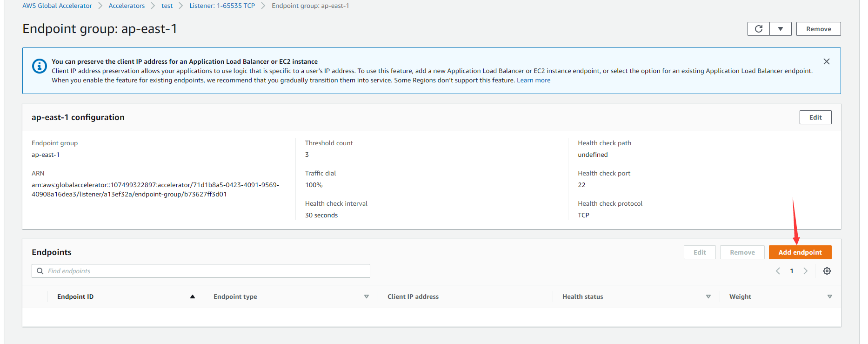Open the Learn more link
This screenshot has width=868, height=344.
pos(533,80)
